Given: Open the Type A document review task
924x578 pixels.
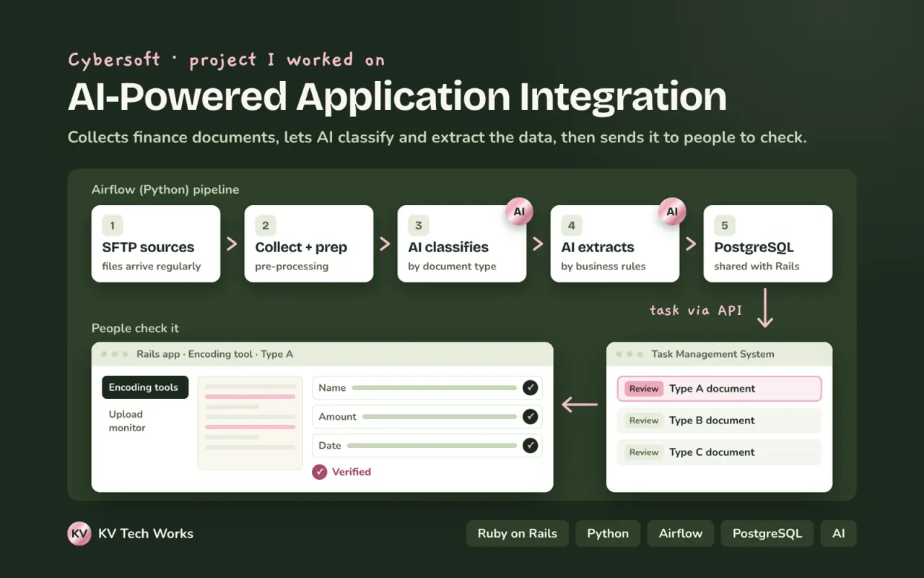Looking at the screenshot, I should click(719, 389).
